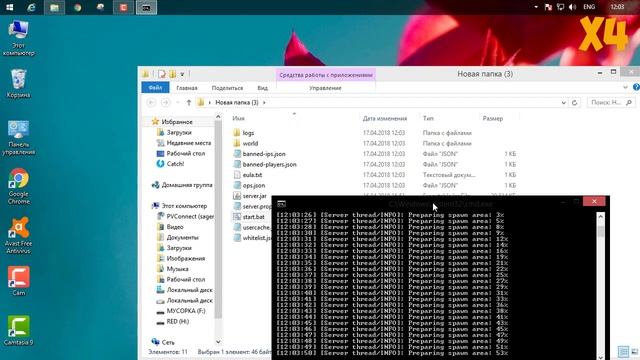Select the Camtasia 9 desktop shortcut
The image size is (640, 360).
point(18,331)
